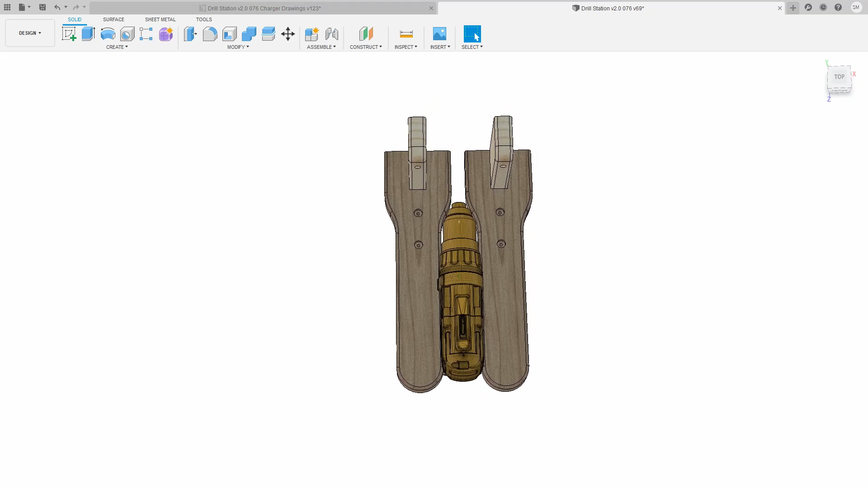868x488 pixels.
Task: Select the Hole tool
Action: (127, 34)
